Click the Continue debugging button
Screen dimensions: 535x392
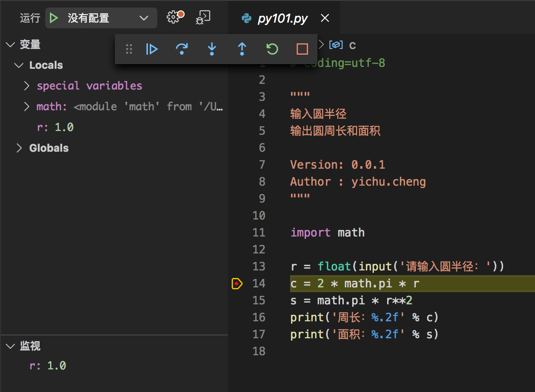[x=152, y=49]
